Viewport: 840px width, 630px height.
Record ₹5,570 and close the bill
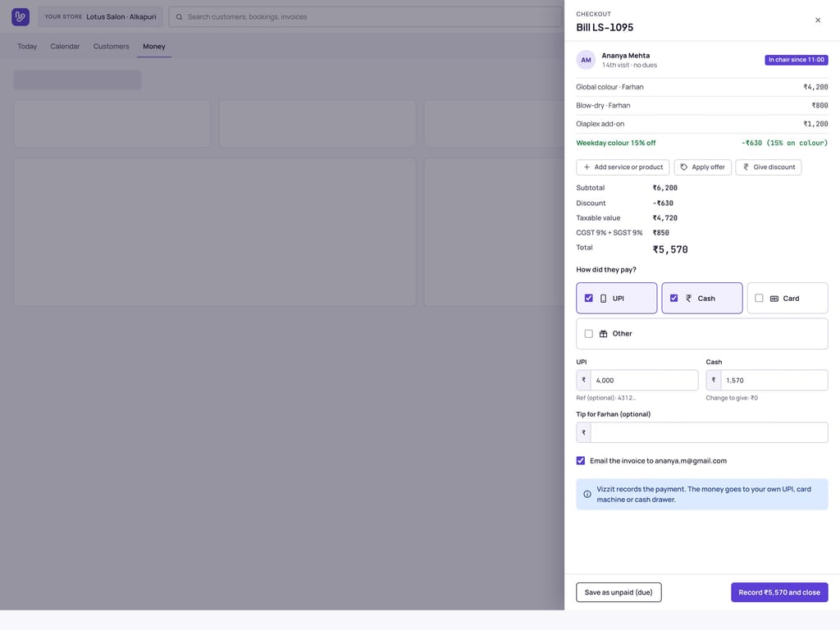click(x=779, y=592)
